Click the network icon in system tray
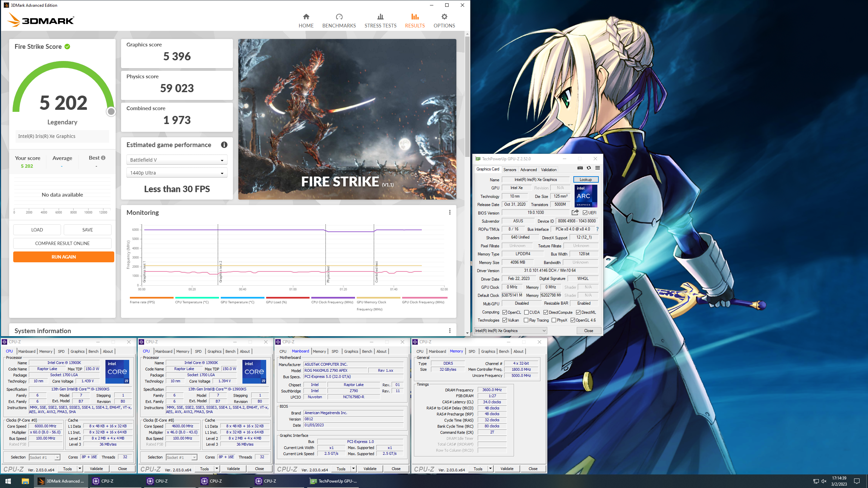Image resolution: width=868 pixels, height=488 pixels. [816, 481]
